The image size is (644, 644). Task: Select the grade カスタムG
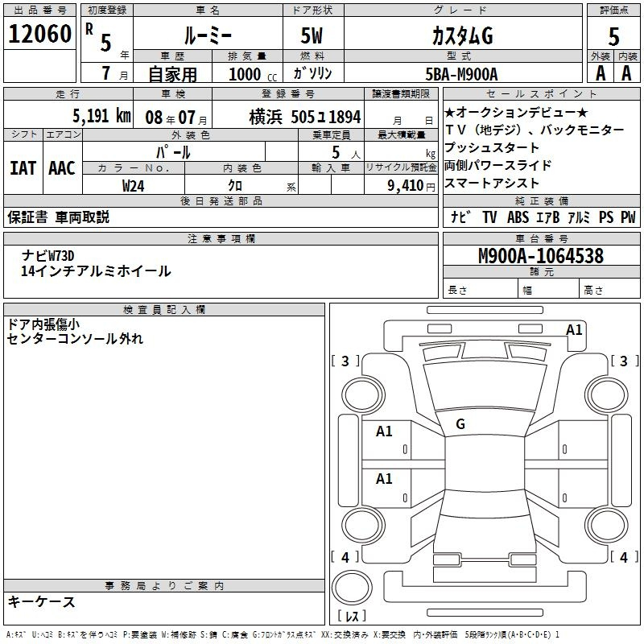[462, 35]
